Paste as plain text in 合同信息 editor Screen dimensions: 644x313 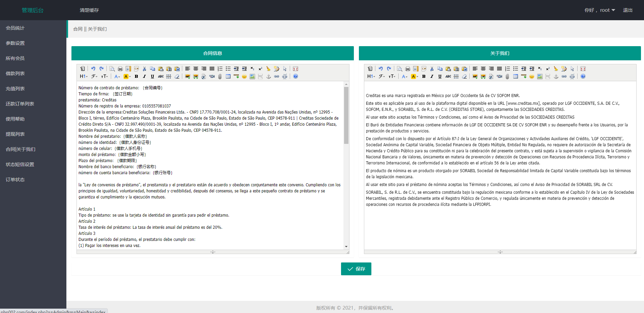coord(169,69)
